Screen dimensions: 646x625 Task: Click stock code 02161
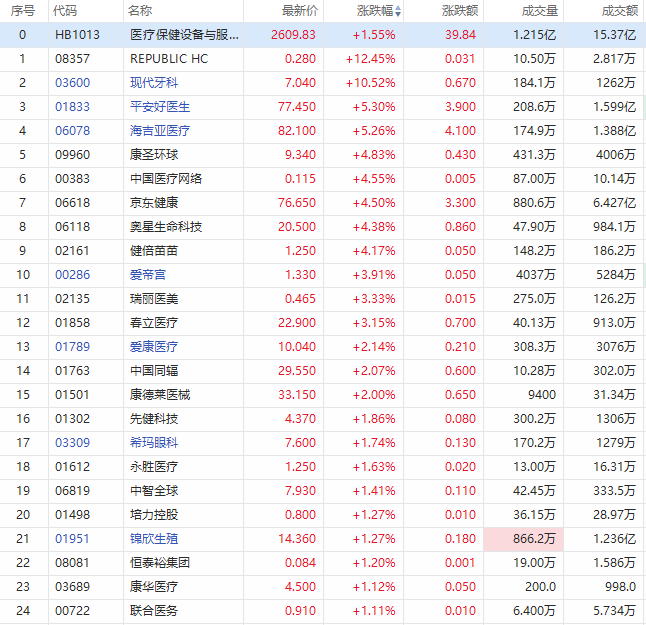pyautogui.click(x=73, y=250)
